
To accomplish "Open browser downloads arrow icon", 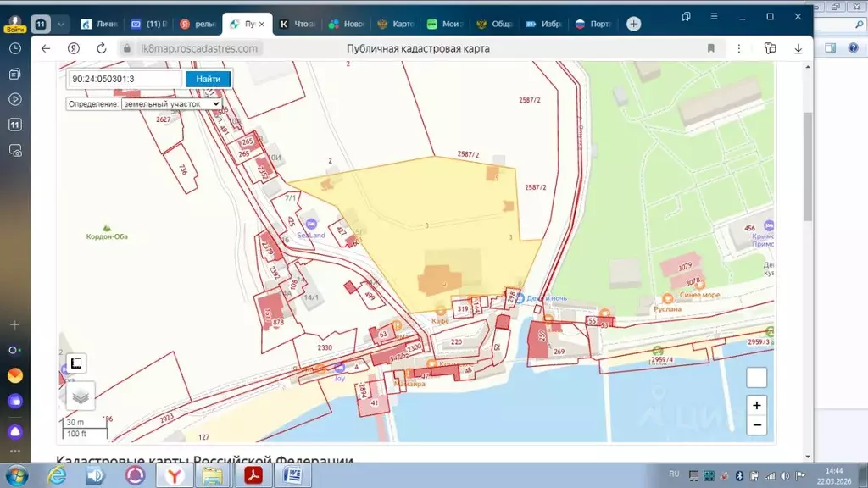I will pyautogui.click(x=798, y=48).
